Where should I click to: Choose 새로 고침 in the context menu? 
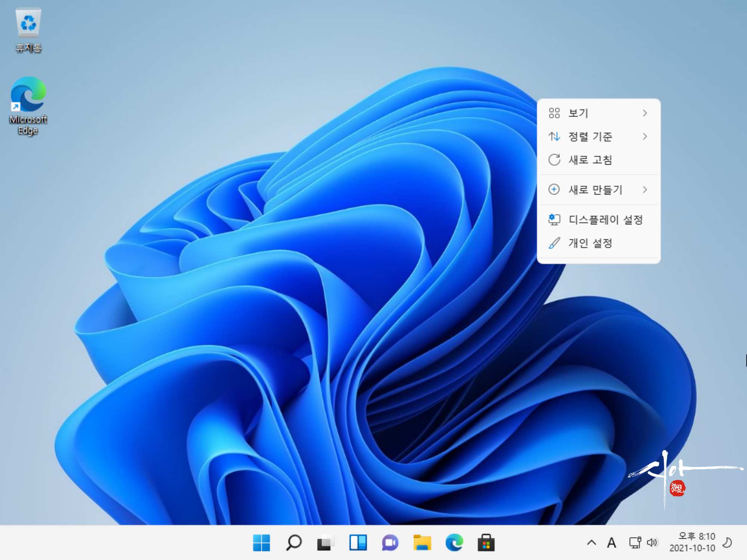click(590, 160)
